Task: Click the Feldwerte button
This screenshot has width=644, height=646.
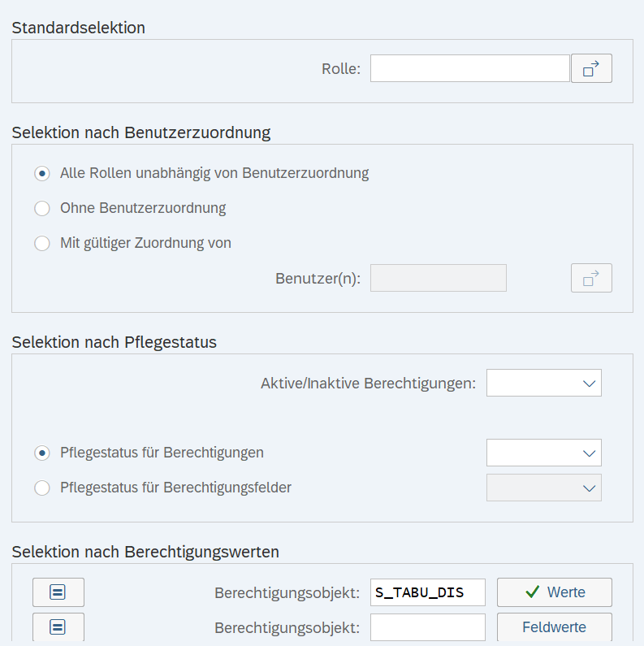Action: pyautogui.click(x=554, y=627)
